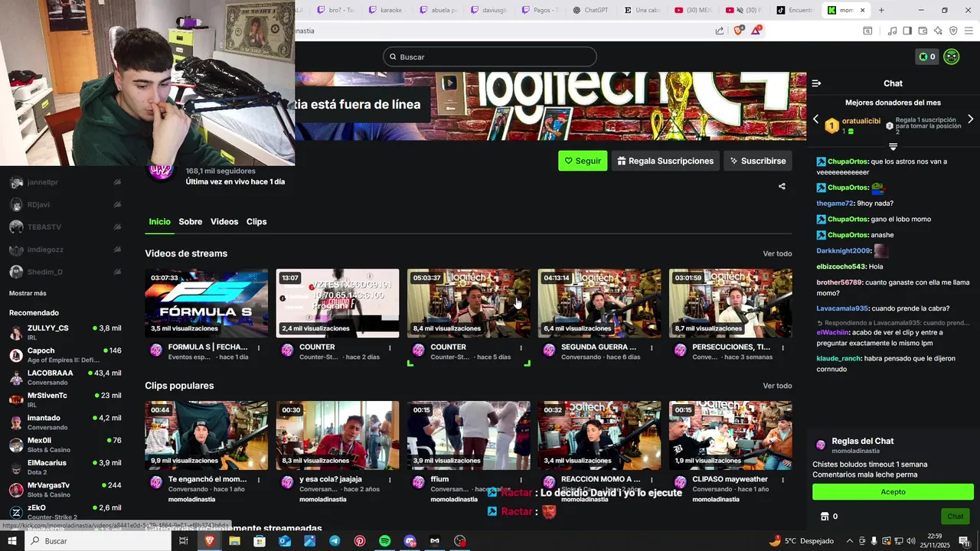Switch to the TikTok browser tab

coord(795,10)
